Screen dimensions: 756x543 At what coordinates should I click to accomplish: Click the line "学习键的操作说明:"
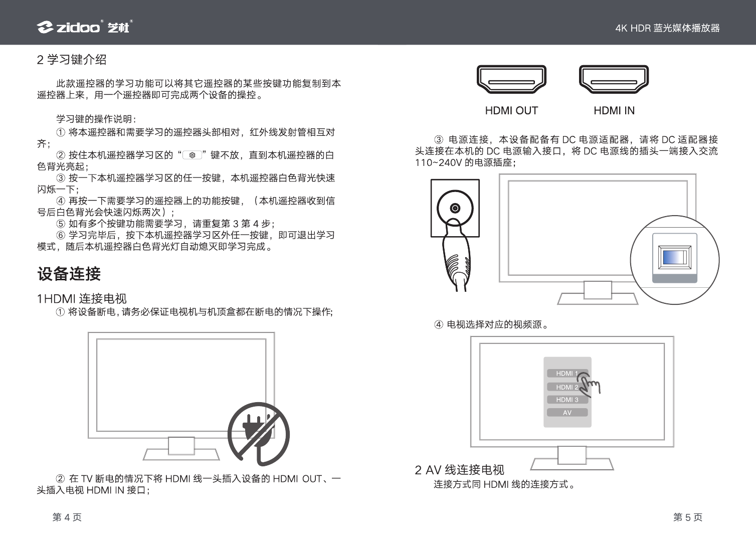[x=96, y=119]
